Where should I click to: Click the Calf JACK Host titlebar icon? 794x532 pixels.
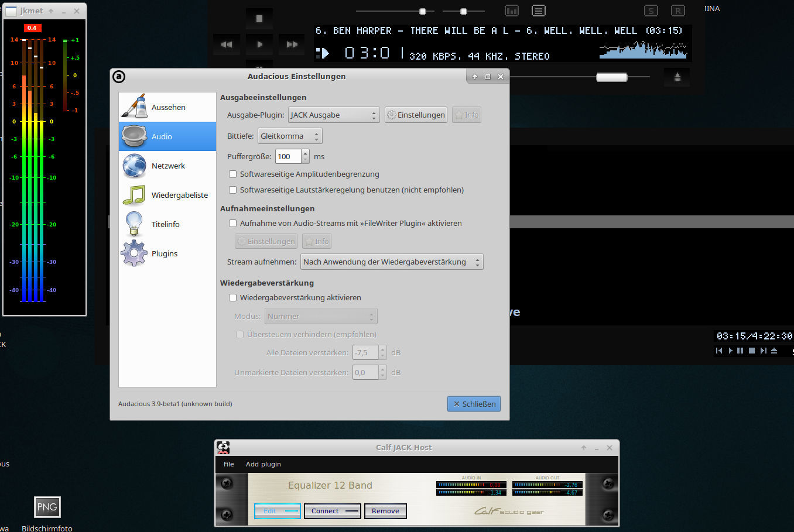(x=223, y=448)
